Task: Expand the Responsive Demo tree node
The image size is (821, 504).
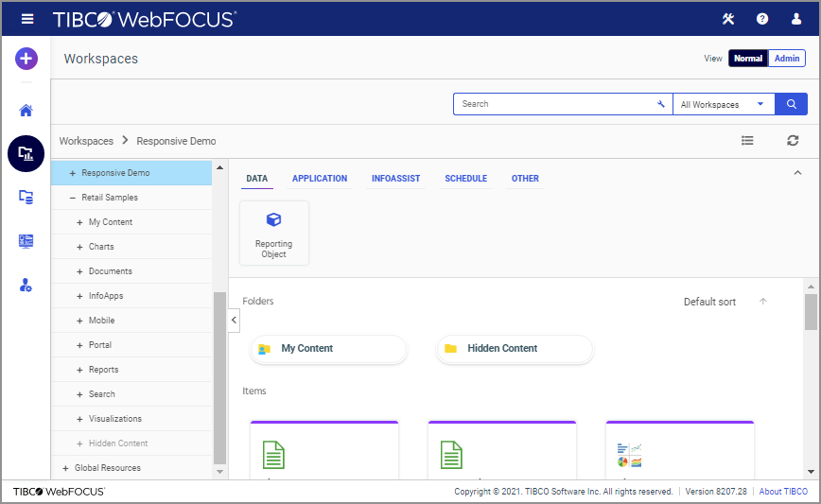Action: [72, 173]
